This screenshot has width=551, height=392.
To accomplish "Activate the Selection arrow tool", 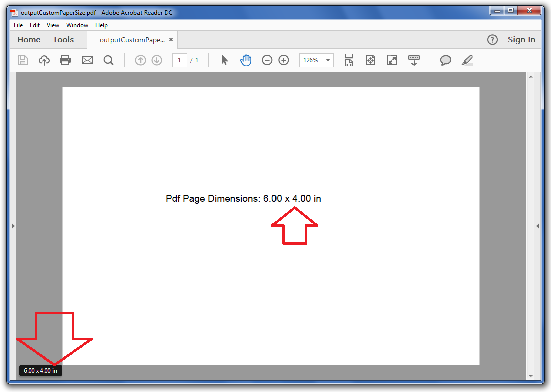I will [224, 60].
